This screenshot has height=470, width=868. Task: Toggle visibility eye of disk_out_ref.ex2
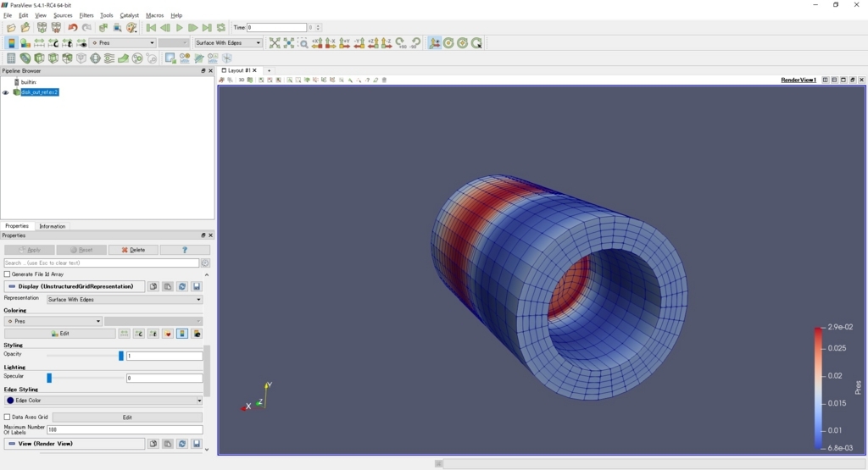(6, 92)
